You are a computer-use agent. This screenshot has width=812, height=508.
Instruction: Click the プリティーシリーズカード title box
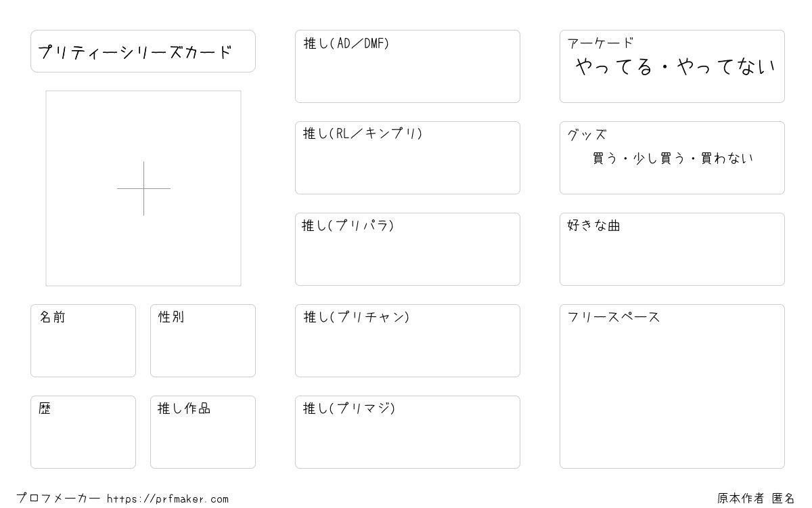pyautogui.click(x=143, y=51)
